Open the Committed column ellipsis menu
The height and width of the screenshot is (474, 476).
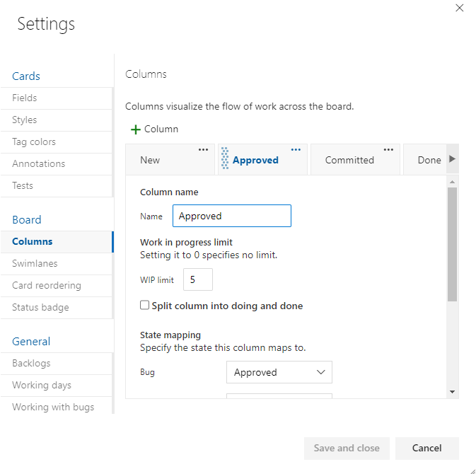point(388,150)
